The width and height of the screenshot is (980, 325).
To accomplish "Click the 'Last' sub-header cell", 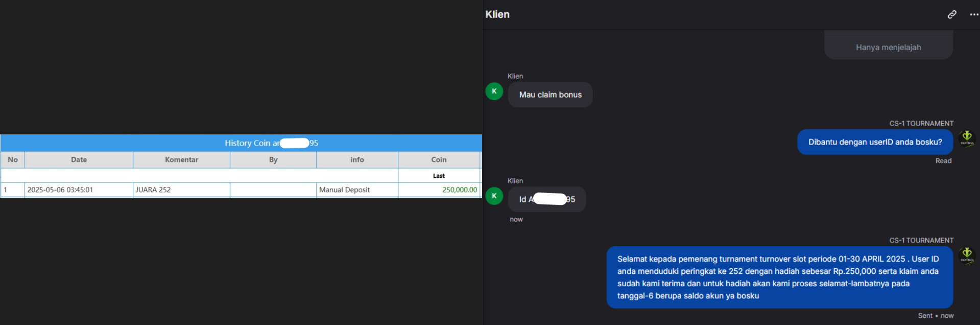I will pyautogui.click(x=439, y=176).
